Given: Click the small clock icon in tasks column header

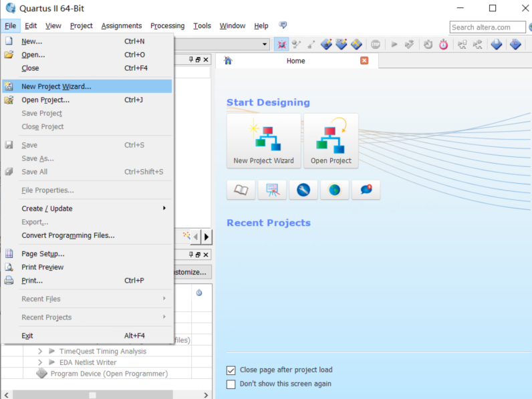Looking at the screenshot, I should pyautogui.click(x=199, y=293).
